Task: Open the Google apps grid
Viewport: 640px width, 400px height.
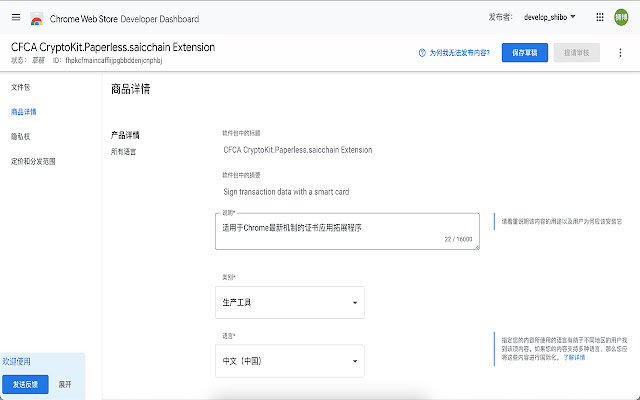Action: click(x=600, y=17)
